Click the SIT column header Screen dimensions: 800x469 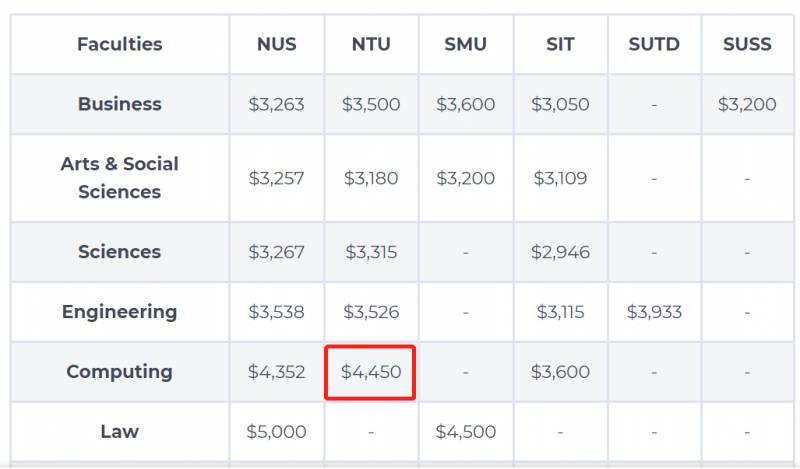click(x=560, y=44)
